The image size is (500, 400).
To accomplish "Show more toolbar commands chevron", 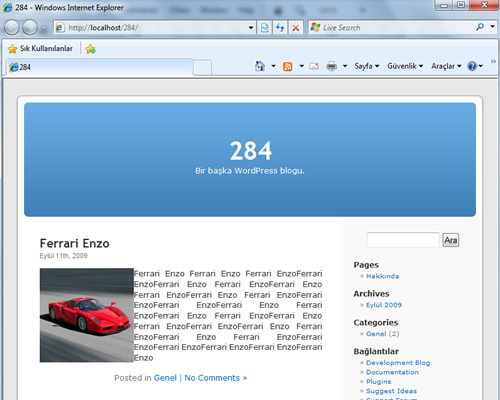I will 493,61.
